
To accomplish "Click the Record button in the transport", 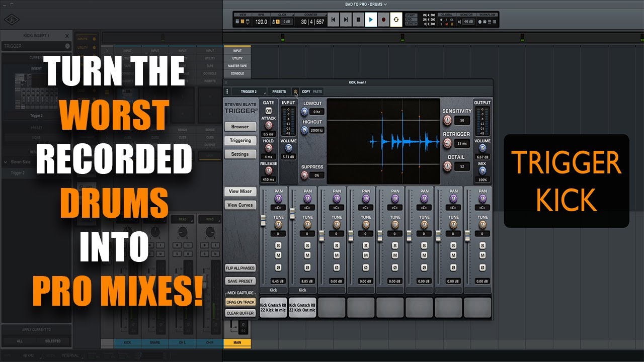I will click(x=383, y=20).
